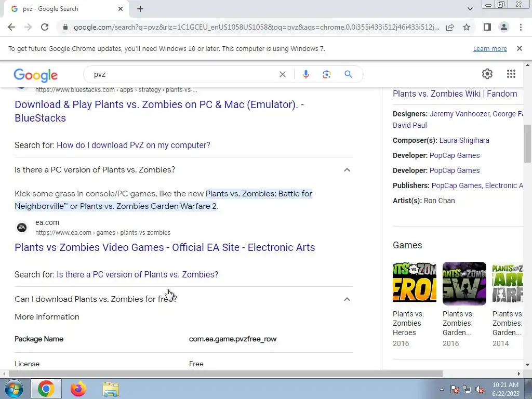The height and width of the screenshot is (399, 532).
Task: Open the first PopCap Games developer link
Action: pyautogui.click(x=455, y=155)
